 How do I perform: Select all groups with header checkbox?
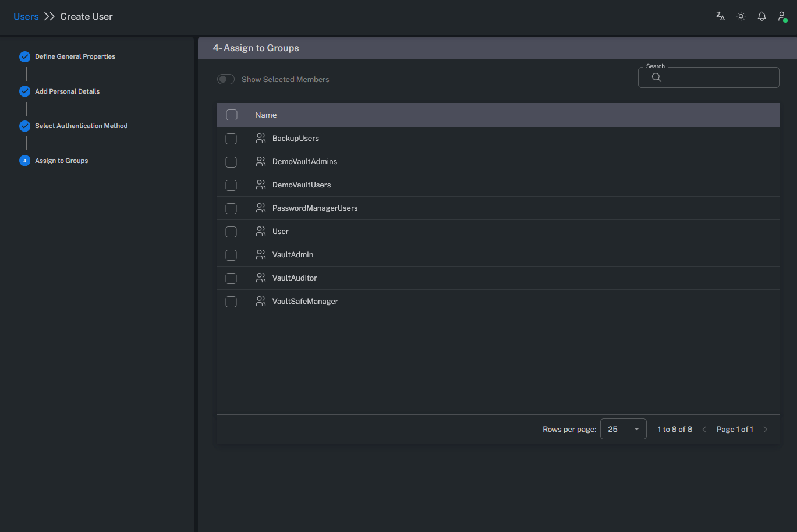click(x=231, y=115)
